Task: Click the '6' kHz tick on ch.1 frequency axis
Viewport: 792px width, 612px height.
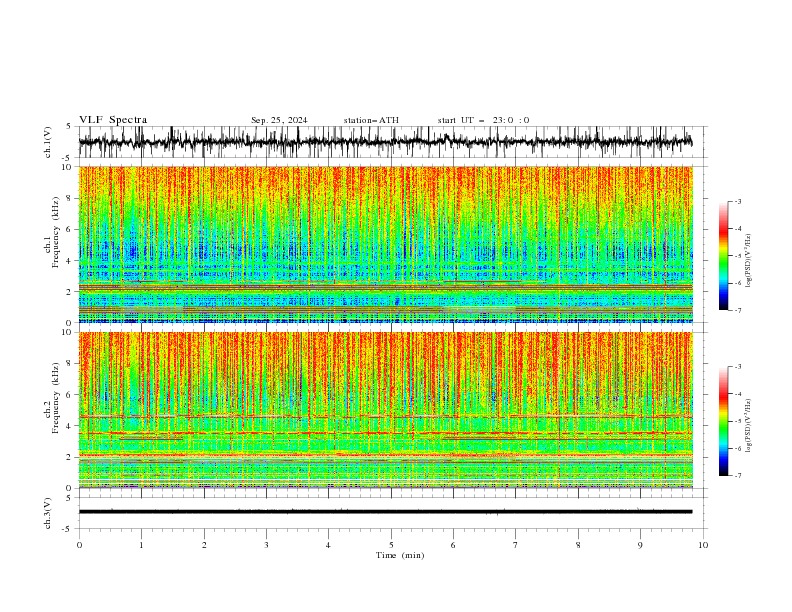Action: (x=69, y=229)
